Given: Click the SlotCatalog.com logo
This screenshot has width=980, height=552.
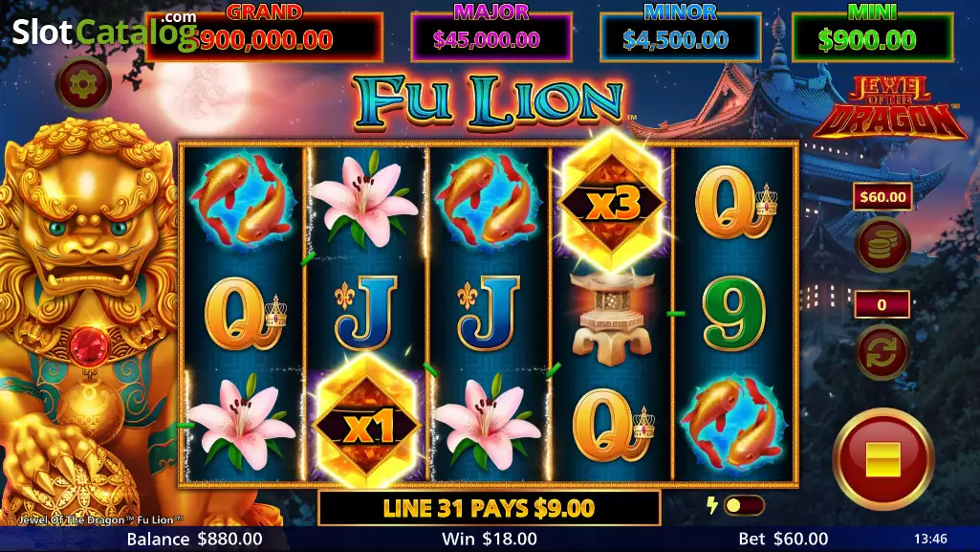Looking at the screenshot, I should [105, 32].
